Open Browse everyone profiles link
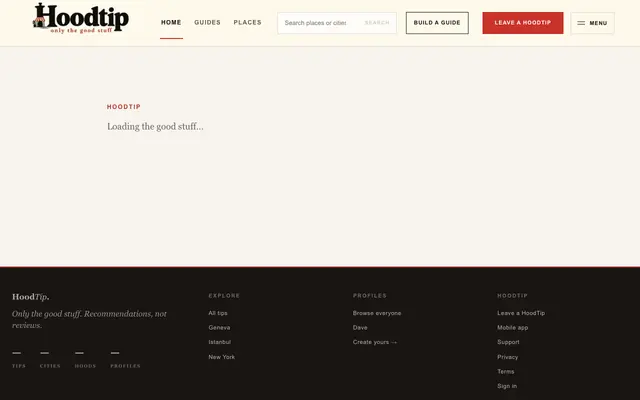640x400 pixels. pyautogui.click(x=377, y=313)
